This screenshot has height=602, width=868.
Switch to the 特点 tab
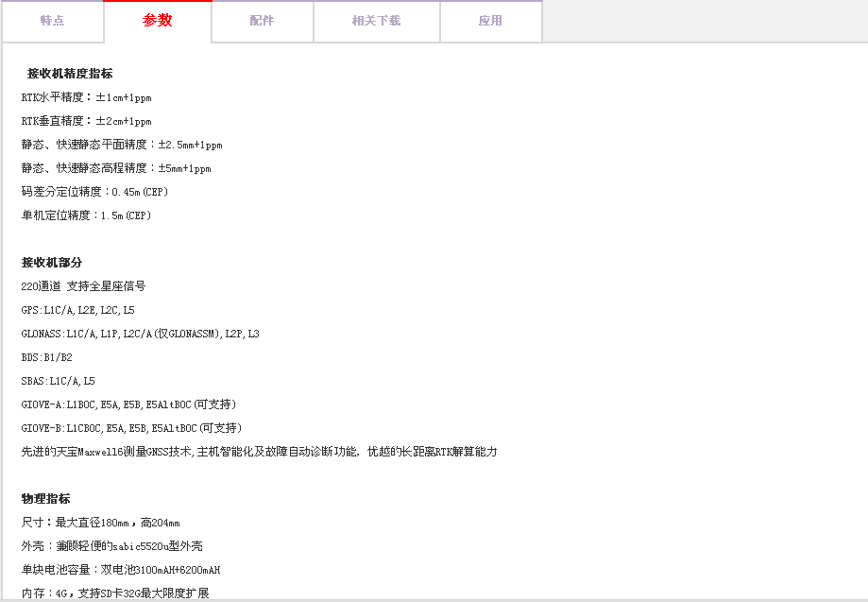(52, 21)
